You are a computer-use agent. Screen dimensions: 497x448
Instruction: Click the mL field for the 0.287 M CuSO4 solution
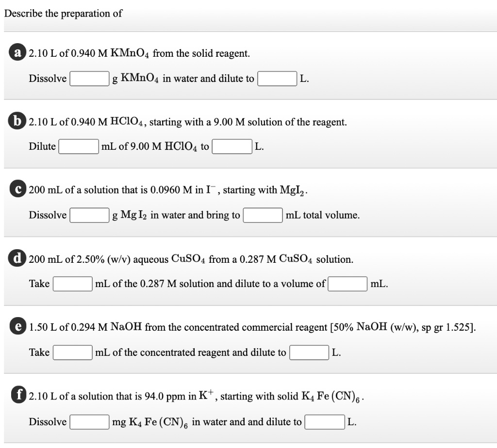click(72, 284)
